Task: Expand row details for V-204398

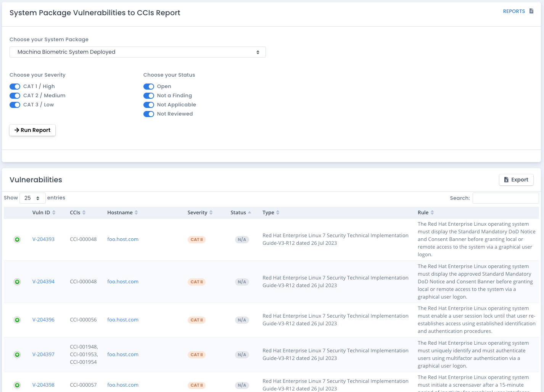Action: [17, 385]
